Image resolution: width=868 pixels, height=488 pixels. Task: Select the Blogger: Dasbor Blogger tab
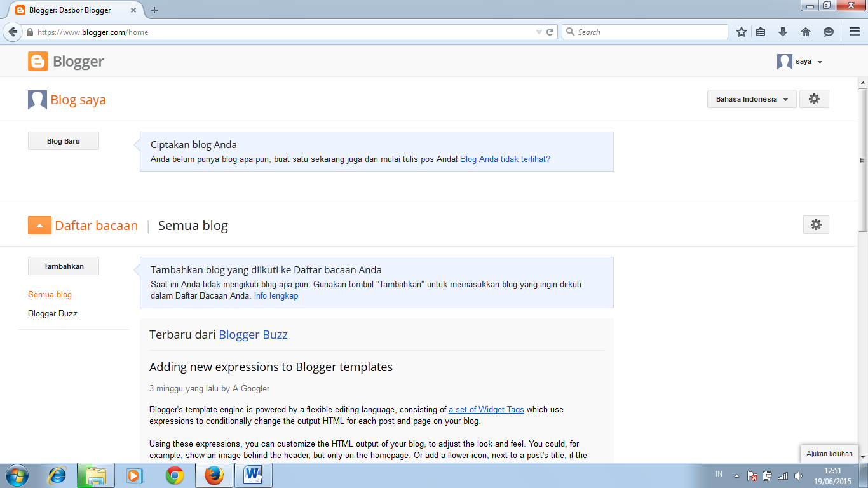[x=76, y=10]
